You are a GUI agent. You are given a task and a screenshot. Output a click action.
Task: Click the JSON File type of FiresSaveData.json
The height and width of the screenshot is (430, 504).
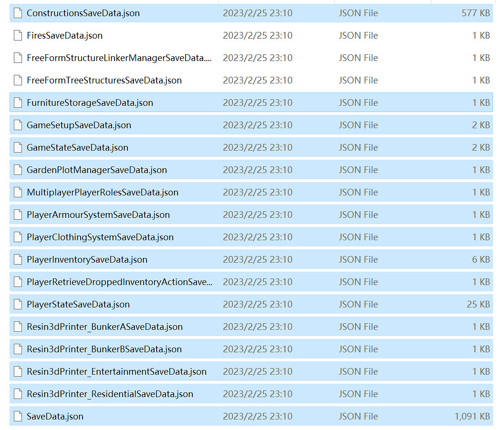click(x=358, y=36)
